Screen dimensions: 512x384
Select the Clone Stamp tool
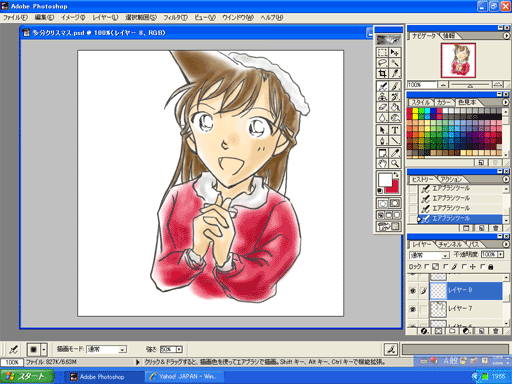[382, 97]
